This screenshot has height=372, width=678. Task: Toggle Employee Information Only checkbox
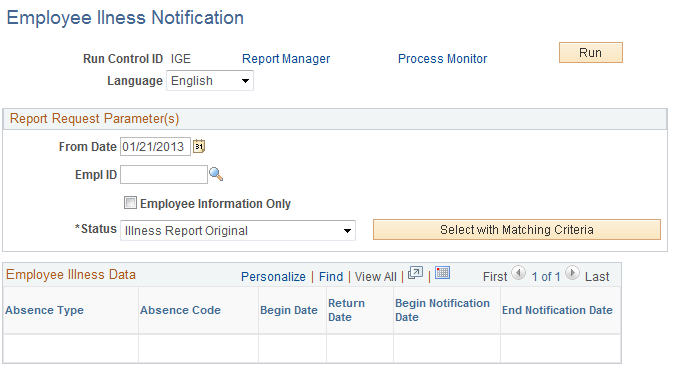(130, 202)
